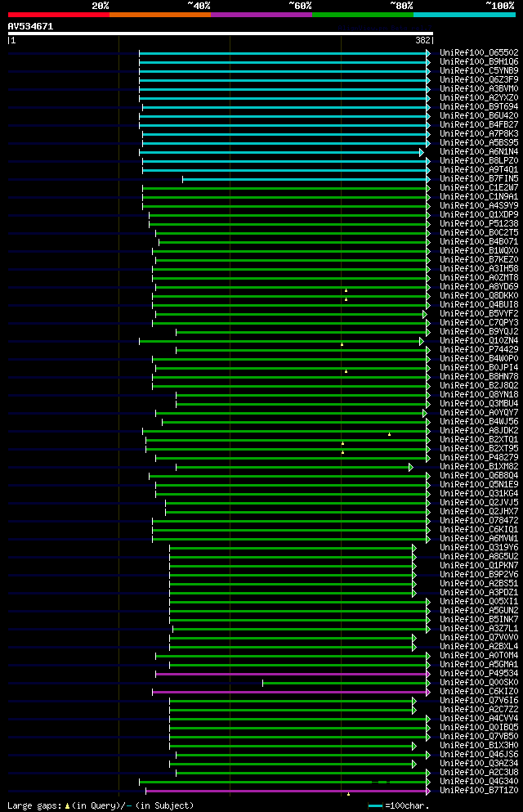
Task: Select the UniRef100_Q8DKK0 label
Action: pyautogui.click(x=479, y=296)
